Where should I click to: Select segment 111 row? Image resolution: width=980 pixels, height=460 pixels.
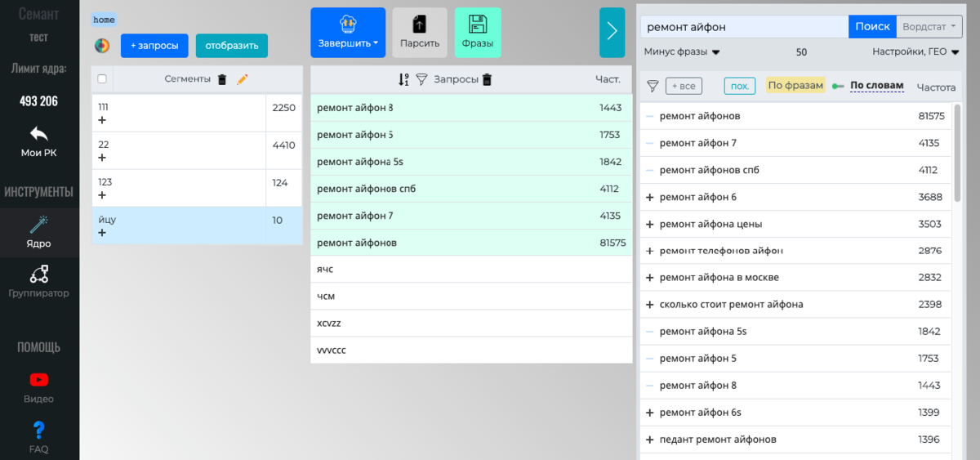tap(197, 113)
